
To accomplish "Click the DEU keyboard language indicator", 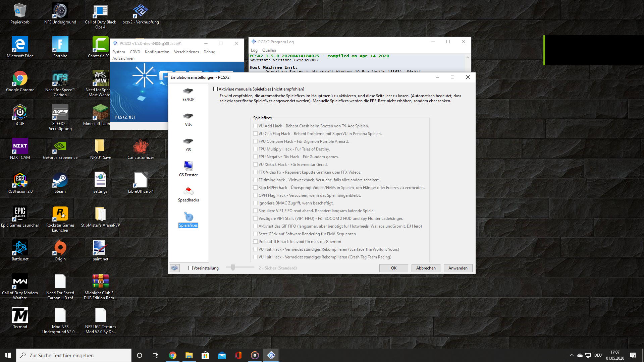I will coord(598,355).
